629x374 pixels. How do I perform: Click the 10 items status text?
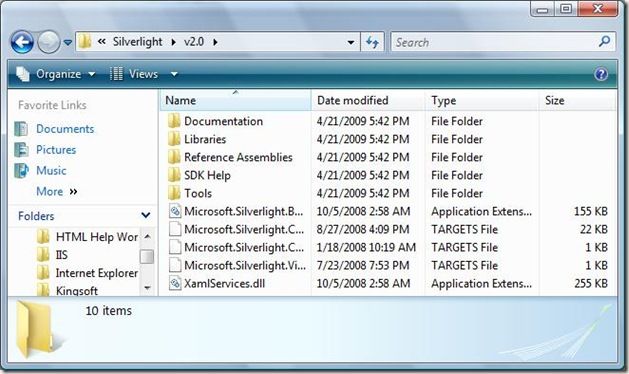[x=109, y=311]
